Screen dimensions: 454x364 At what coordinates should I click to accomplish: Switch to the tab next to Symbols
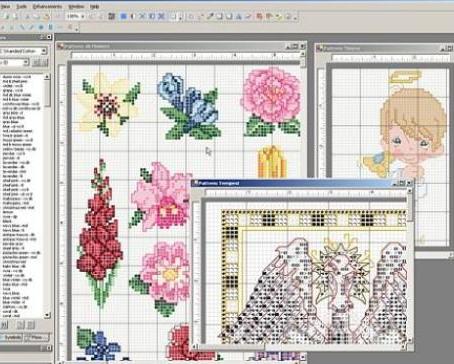(x=36, y=337)
